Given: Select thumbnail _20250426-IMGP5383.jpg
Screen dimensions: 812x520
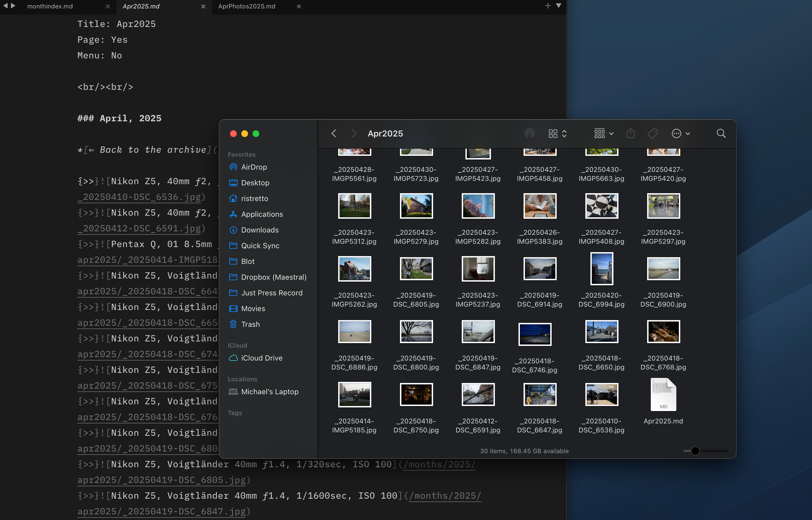Looking at the screenshot, I should coord(540,206).
